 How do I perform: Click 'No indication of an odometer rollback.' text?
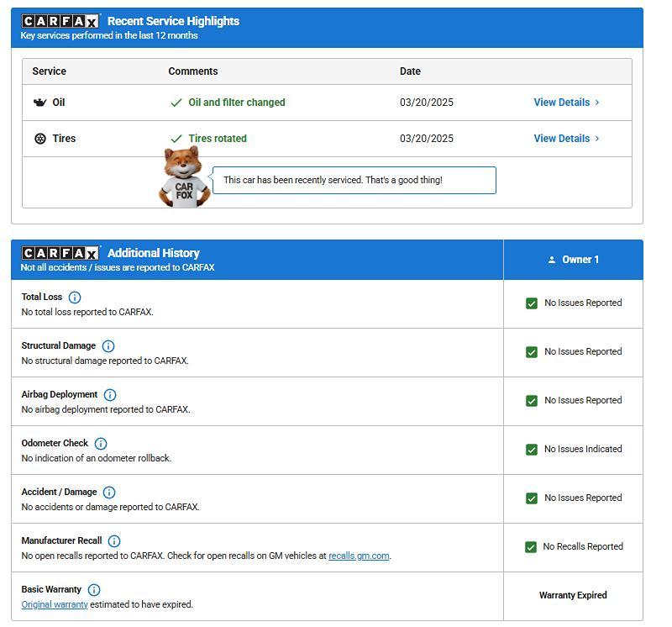97,458
